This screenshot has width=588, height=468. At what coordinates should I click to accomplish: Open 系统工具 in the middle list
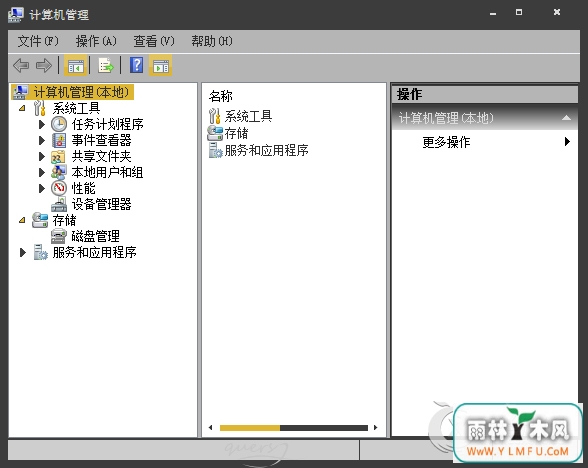point(248,116)
